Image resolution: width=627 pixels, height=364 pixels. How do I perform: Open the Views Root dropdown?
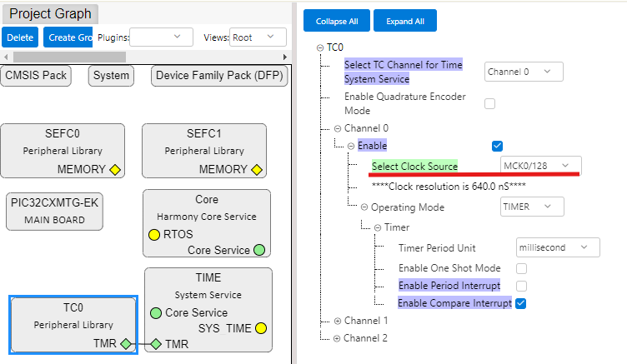[x=258, y=37]
